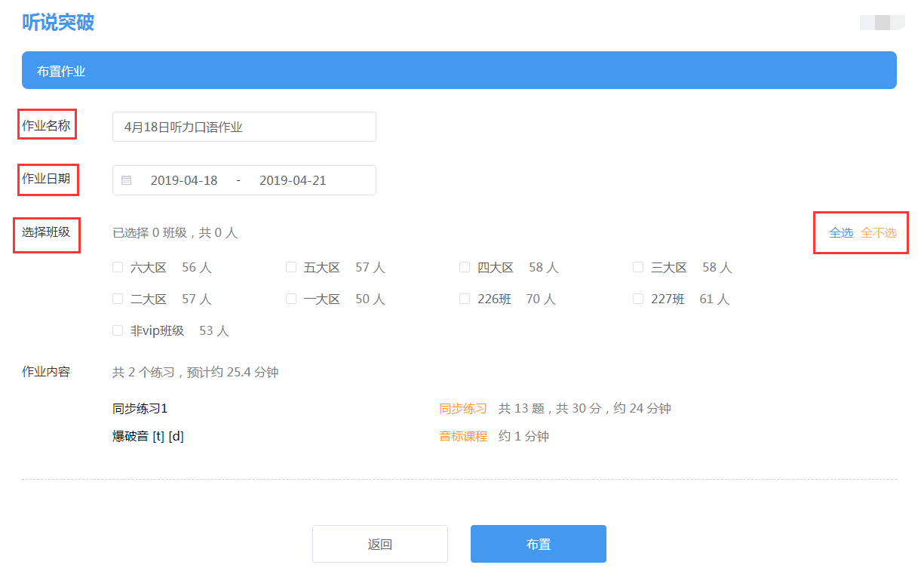Check the 五大区 class checkbox
This screenshot has width=924, height=571.
291,267
